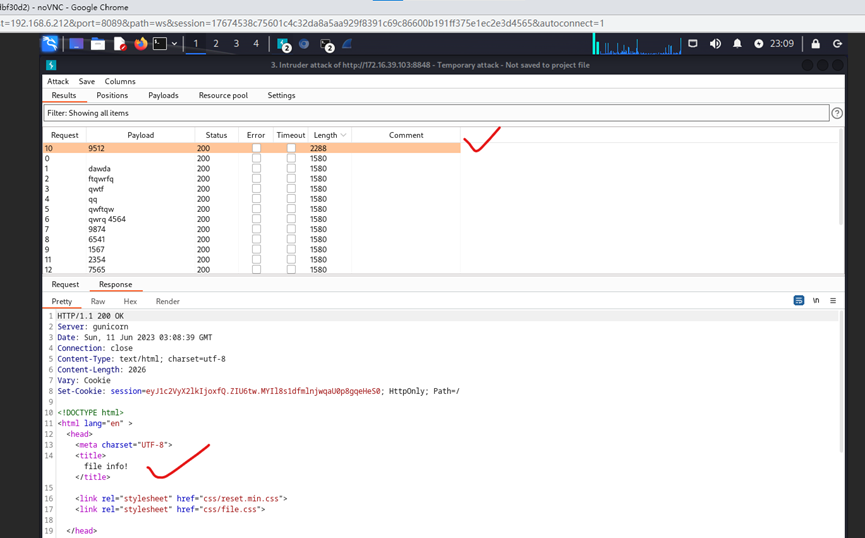
Task: Click the filter bar showing all items
Action: [436, 113]
